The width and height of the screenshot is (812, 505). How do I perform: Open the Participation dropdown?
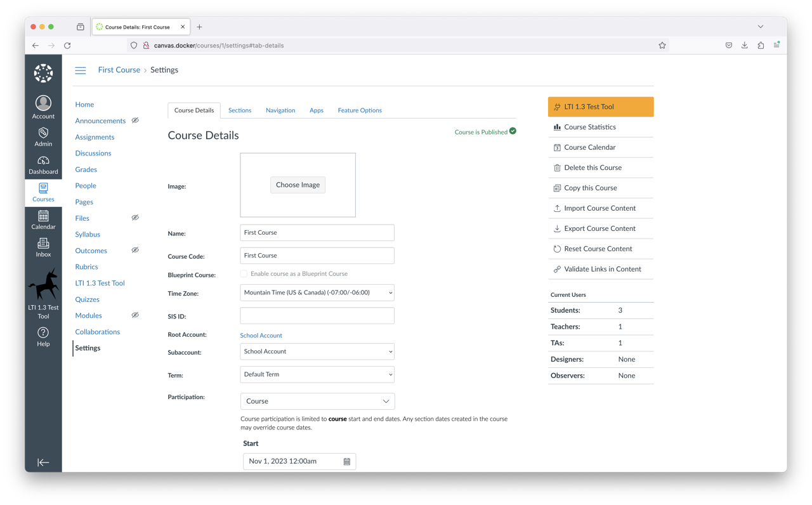pyautogui.click(x=317, y=401)
